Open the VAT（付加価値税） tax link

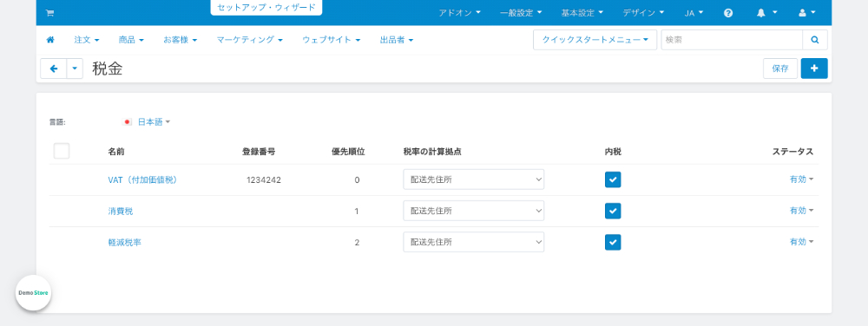click(x=144, y=179)
